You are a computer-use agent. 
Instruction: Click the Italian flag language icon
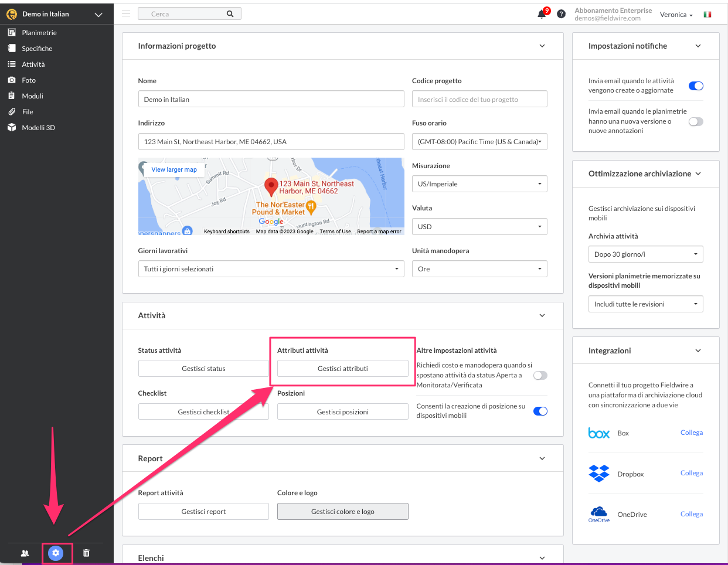click(x=707, y=15)
